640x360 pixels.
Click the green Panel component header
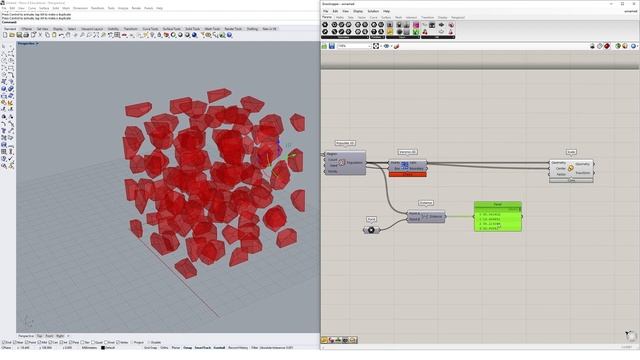pyautogui.click(x=498, y=204)
